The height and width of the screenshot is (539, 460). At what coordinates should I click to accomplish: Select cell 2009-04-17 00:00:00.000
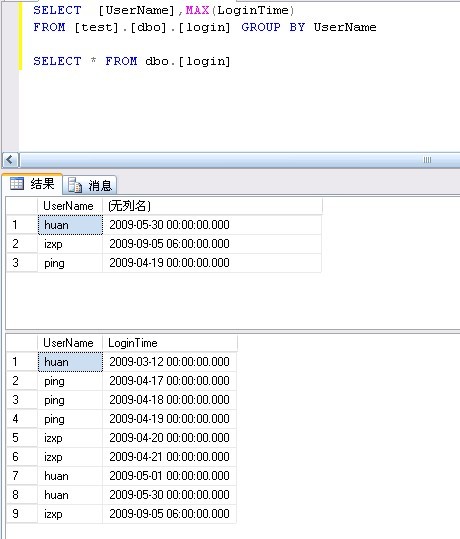[x=169, y=381]
